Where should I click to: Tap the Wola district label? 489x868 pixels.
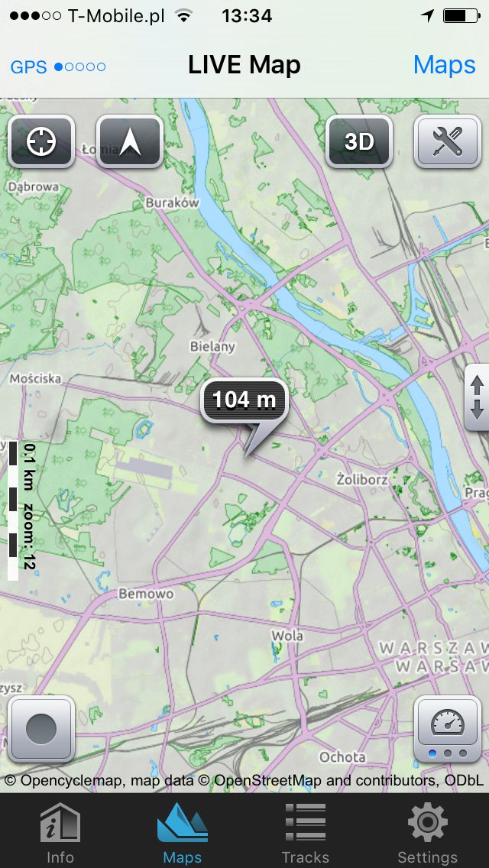pyautogui.click(x=287, y=636)
